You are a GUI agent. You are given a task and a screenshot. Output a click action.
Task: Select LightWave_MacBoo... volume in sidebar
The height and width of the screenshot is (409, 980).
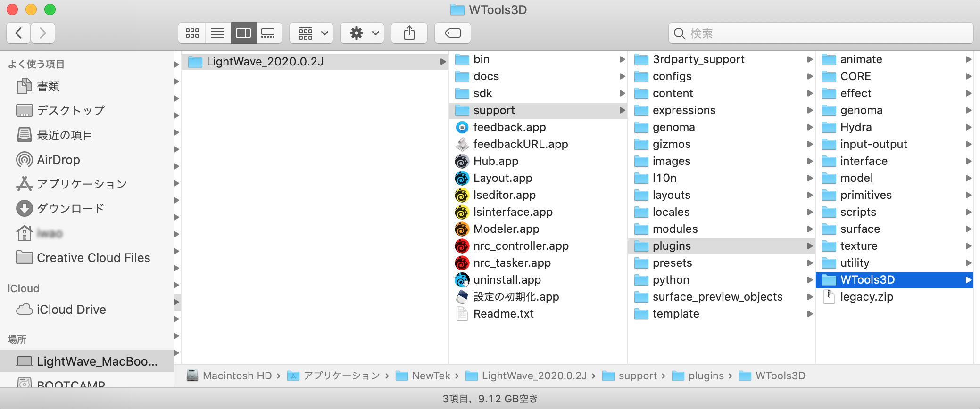coord(87,361)
